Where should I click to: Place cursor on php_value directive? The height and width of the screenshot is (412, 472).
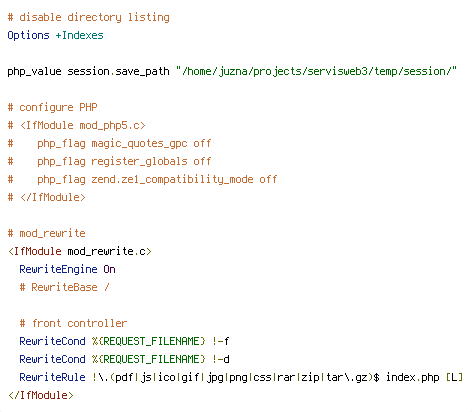coord(34,71)
